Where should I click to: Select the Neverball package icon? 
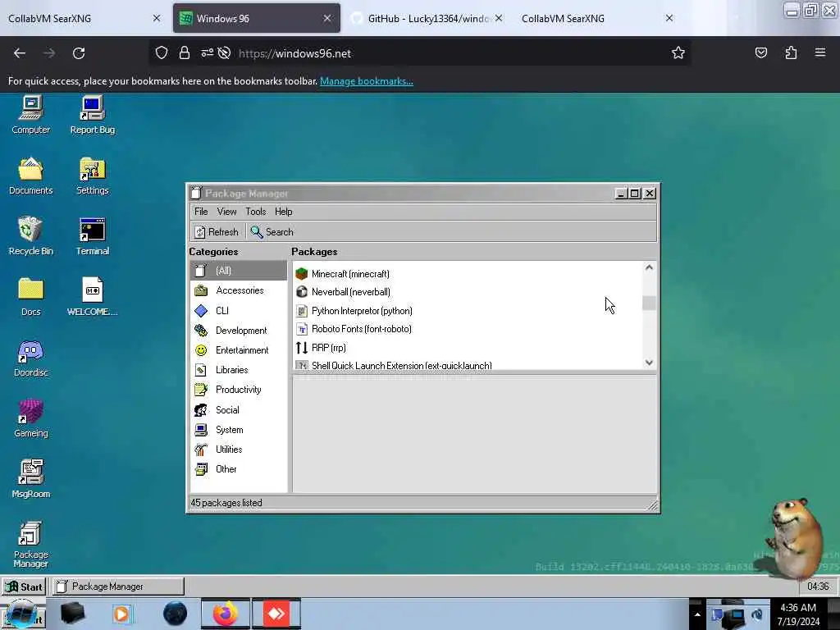click(302, 292)
